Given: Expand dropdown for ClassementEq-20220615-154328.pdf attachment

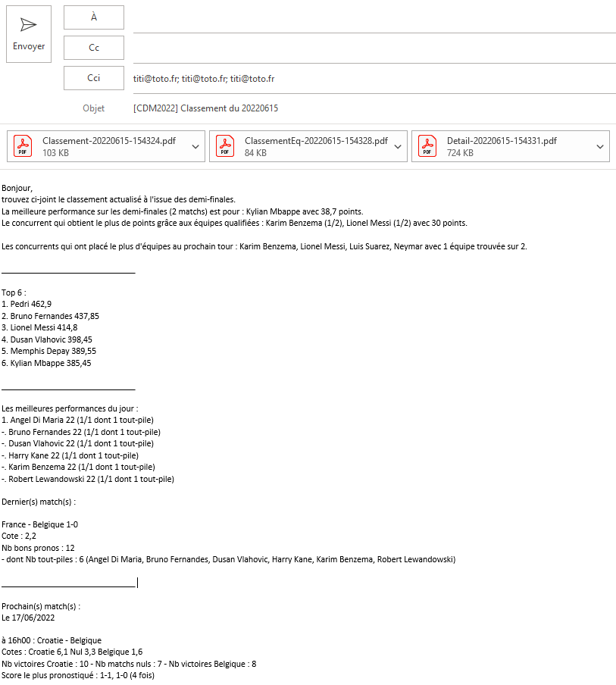Looking at the screenshot, I should point(398,147).
